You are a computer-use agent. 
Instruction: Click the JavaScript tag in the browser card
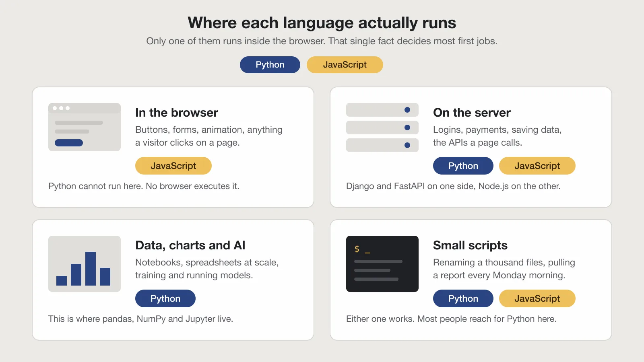pyautogui.click(x=173, y=166)
